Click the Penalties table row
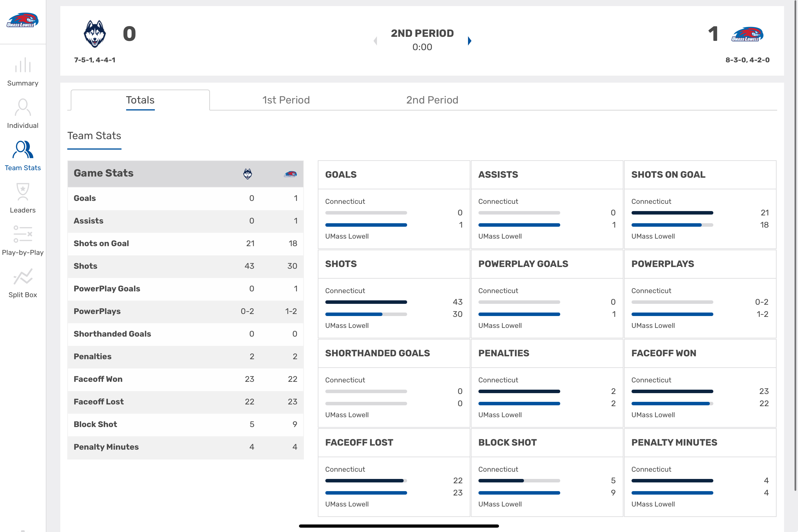 click(x=186, y=357)
